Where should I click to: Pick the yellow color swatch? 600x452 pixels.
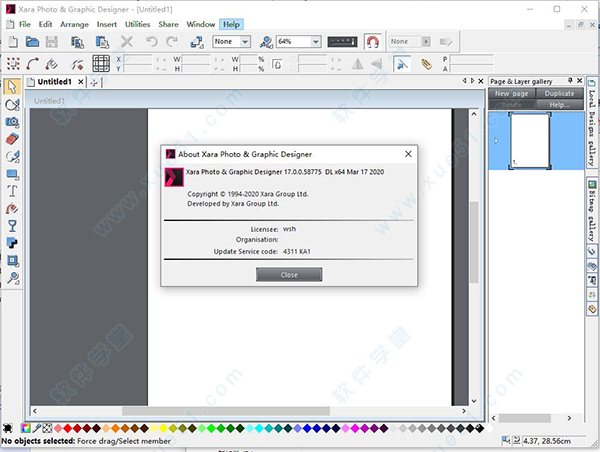[x=163, y=428]
